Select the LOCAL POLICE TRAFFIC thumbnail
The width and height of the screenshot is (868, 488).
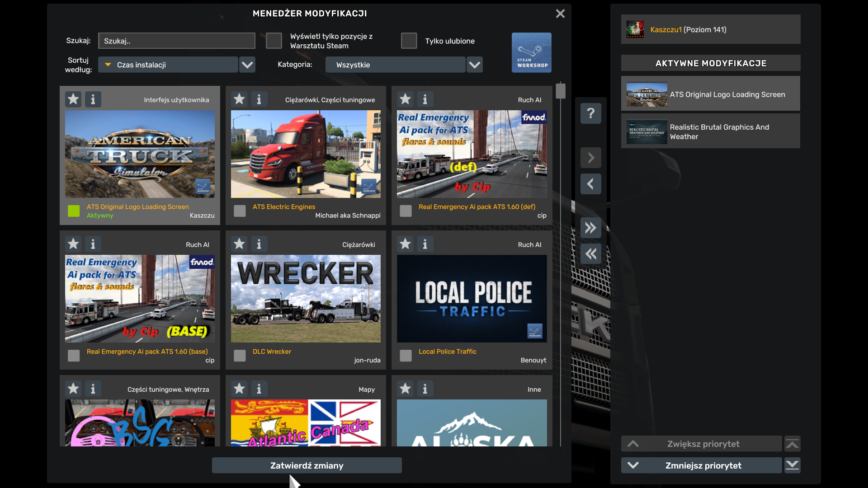[472, 299]
